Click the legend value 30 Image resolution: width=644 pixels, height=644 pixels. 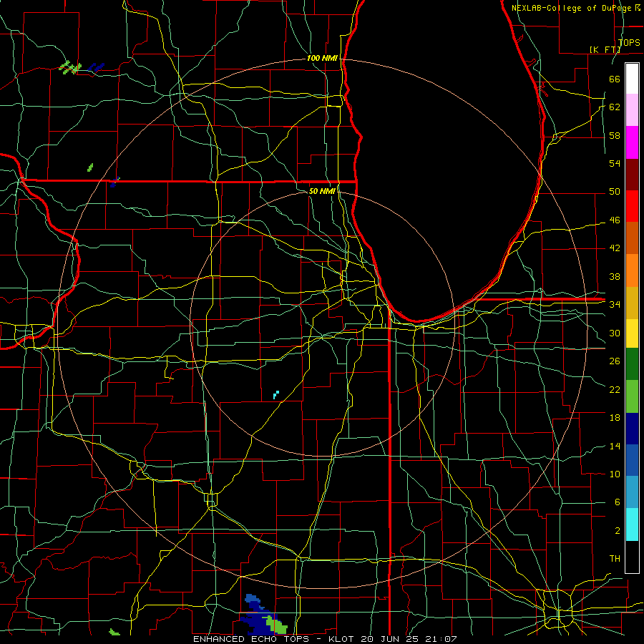[615, 333]
